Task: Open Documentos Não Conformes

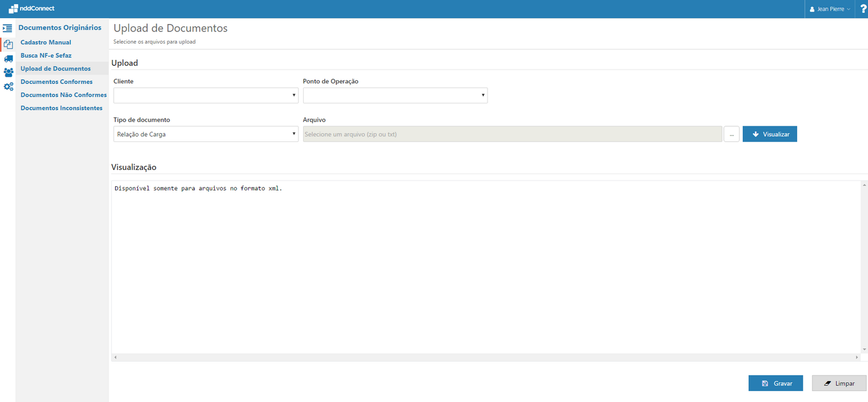Action: 64,95
